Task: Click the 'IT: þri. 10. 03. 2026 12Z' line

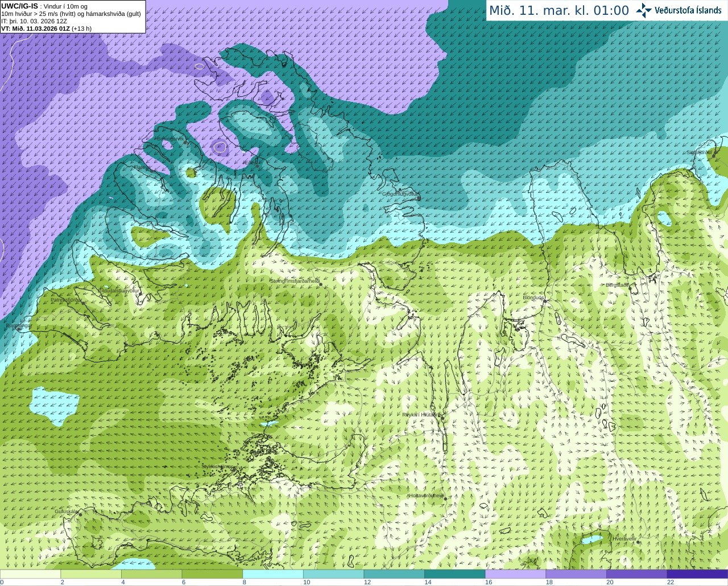Action: (34, 21)
